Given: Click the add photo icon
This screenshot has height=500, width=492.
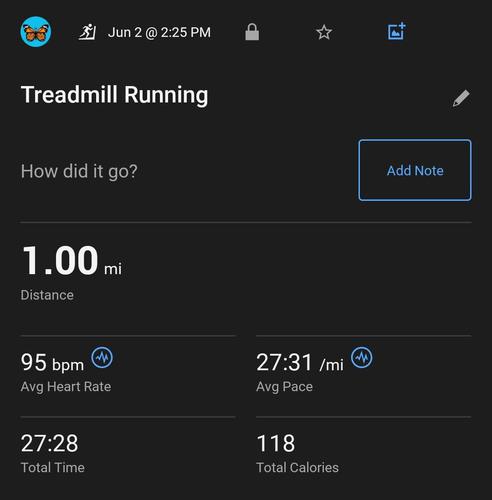Looking at the screenshot, I should pos(397,31).
